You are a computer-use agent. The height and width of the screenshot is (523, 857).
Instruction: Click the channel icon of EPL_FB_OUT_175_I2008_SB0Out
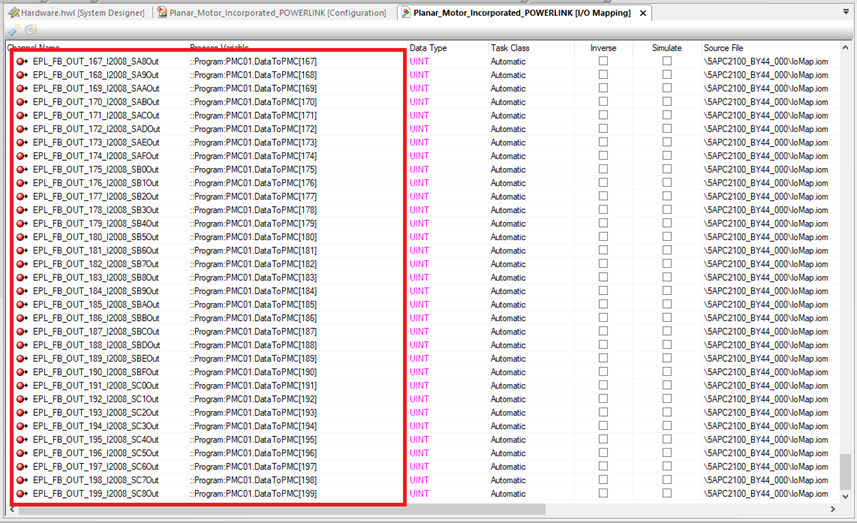pyautogui.click(x=21, y=170)
